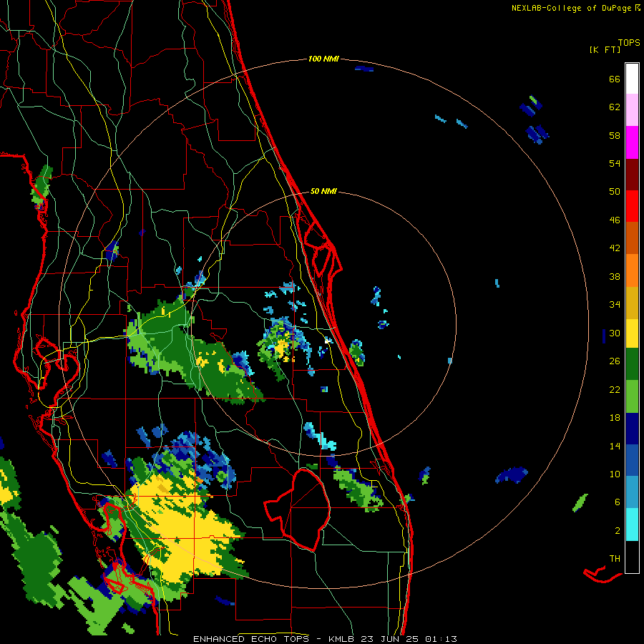644x644 pixels.
Task: Click the TH threshold legend label
Action: pos(615,558)
